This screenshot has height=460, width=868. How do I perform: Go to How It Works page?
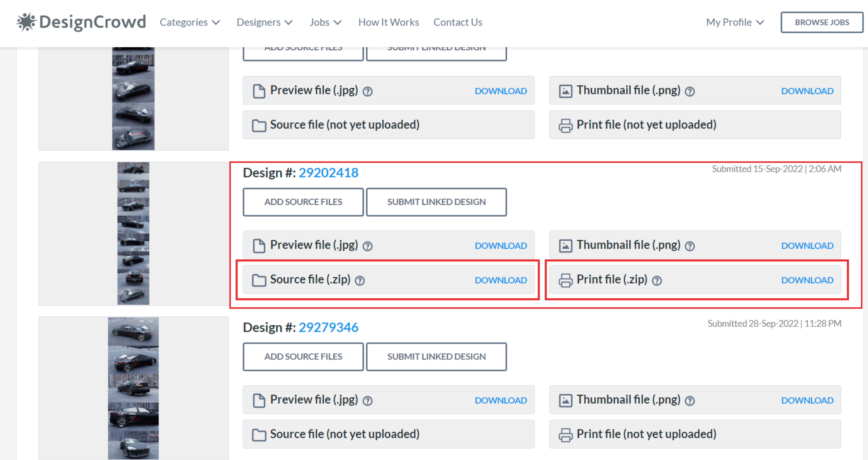tap(389, 22)
